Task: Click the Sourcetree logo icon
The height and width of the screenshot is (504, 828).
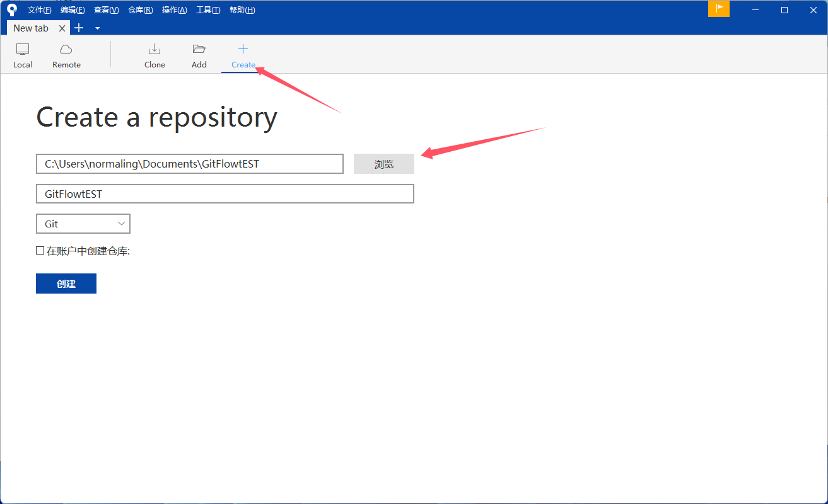Action: (12, 9)
